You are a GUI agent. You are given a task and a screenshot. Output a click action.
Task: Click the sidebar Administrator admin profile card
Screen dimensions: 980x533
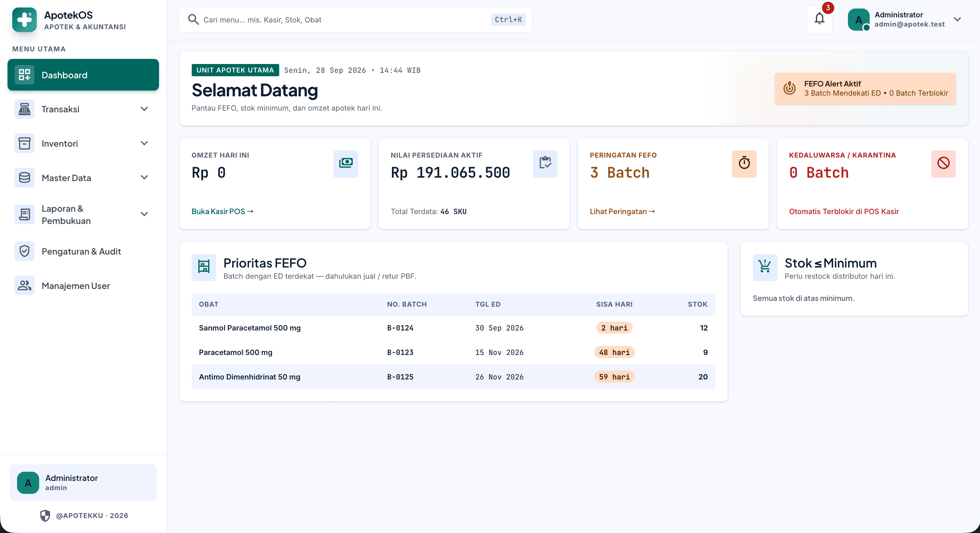coord(83,482)
